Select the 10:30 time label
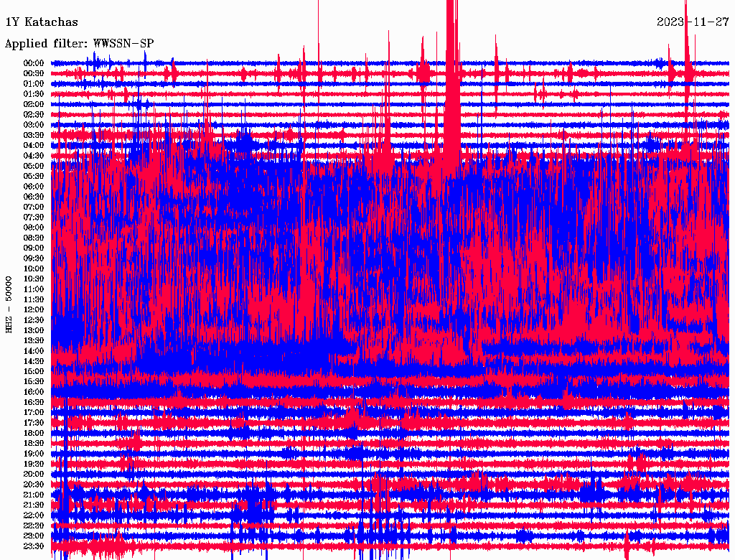Screen dimensions: 735x560 [x=34, y=279]
